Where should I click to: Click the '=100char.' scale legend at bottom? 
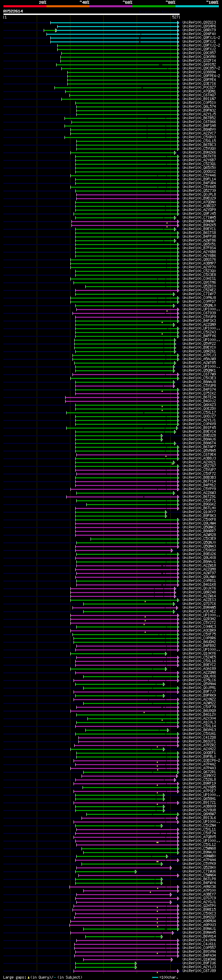[165, 977]
